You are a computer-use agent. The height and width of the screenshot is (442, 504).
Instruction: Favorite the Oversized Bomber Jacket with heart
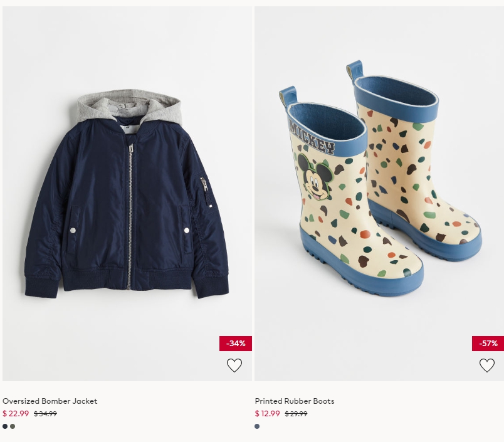pos(234,365)
